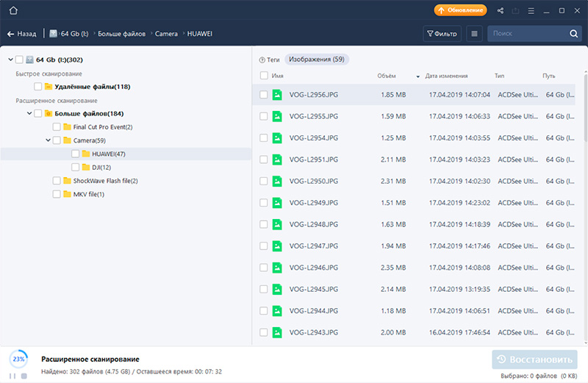Click the share icon in title bar

pyautogui.click(x=501, y=10)
